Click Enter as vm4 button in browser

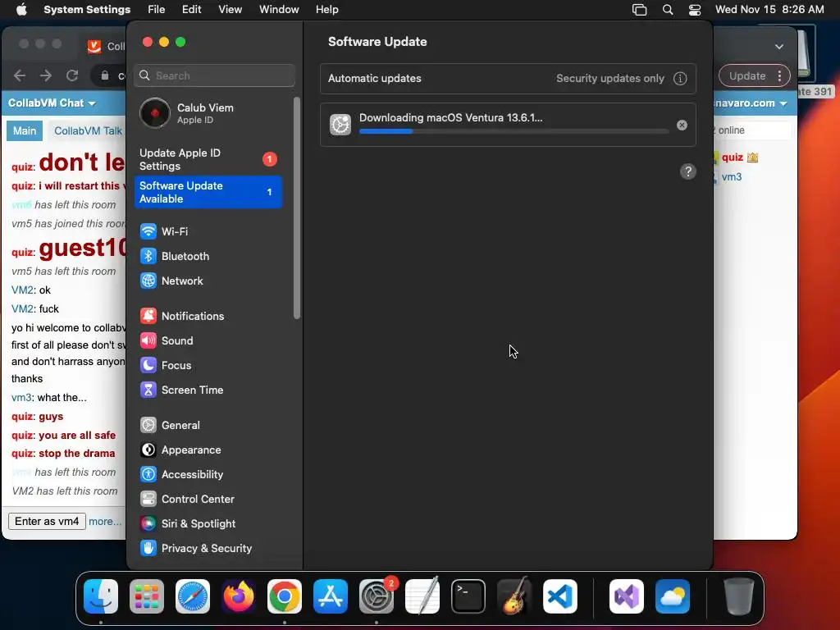click(x=47, y=521)
